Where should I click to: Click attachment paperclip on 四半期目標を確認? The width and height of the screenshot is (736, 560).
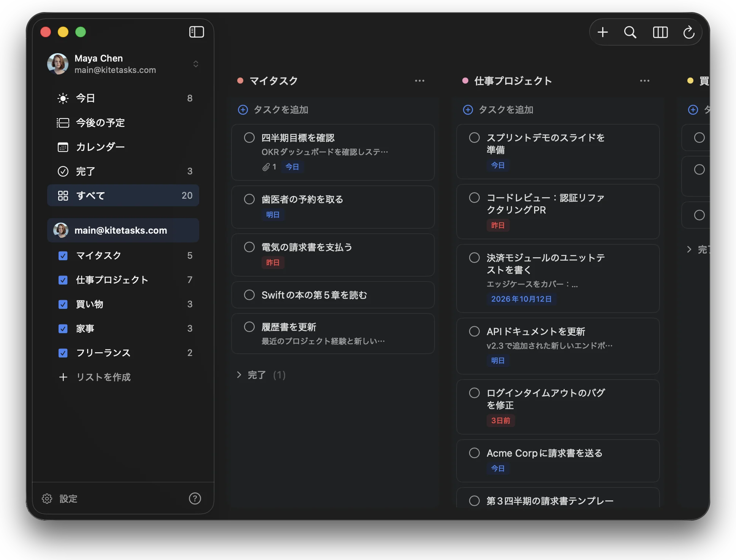coord(266,167)
